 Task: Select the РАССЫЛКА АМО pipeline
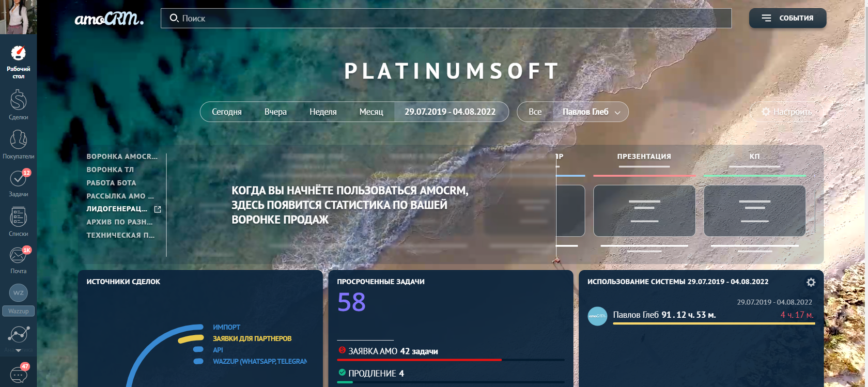click(x=120, y=196)
